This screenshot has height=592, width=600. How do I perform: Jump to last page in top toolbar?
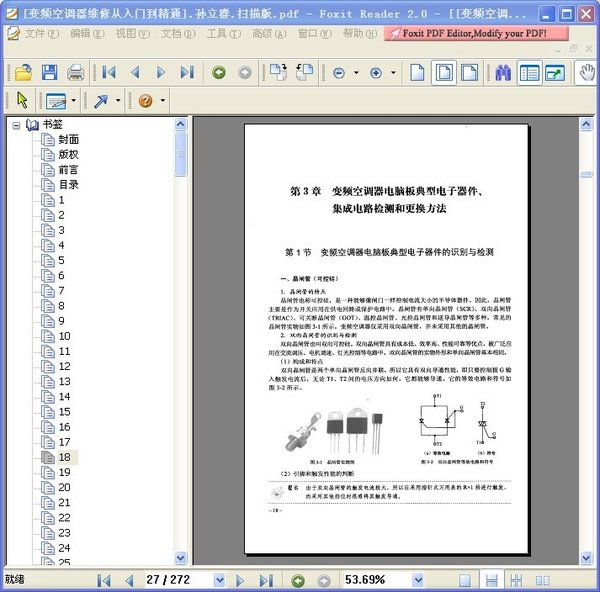[x=187, y=72]
